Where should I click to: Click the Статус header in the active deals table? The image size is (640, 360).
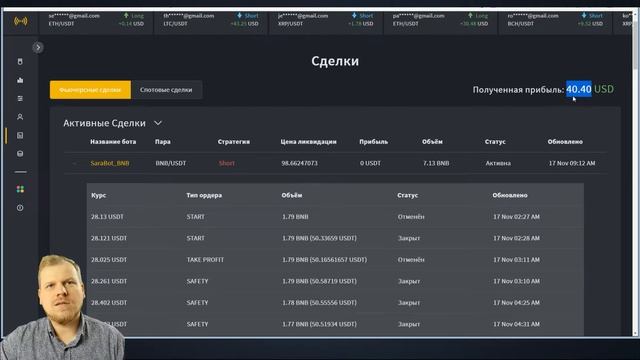click(x=495, y=142)
